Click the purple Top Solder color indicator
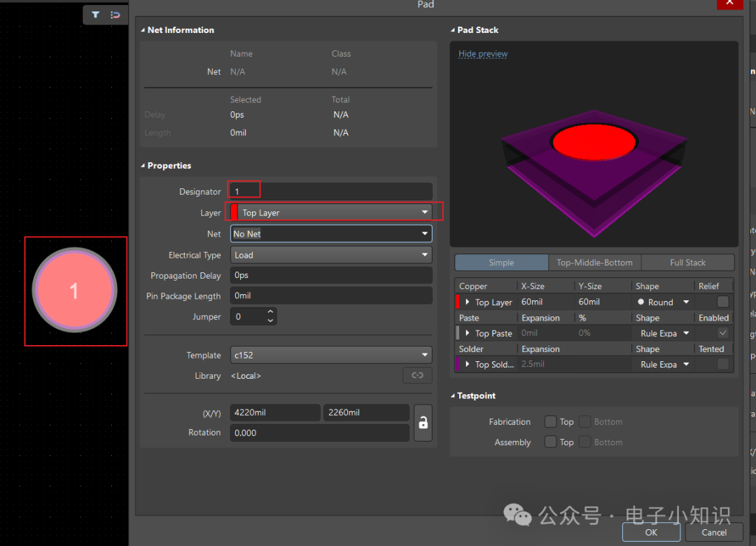 pos(458,364)
